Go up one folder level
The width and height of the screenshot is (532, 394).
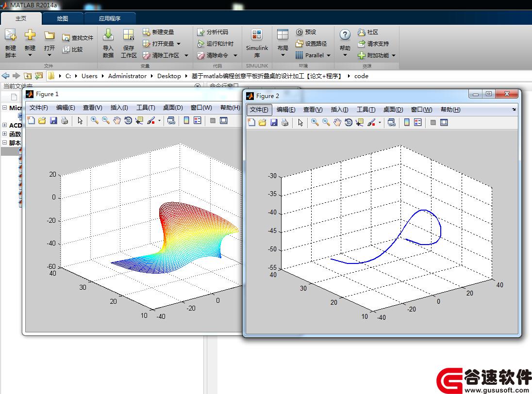pos(28,76)
